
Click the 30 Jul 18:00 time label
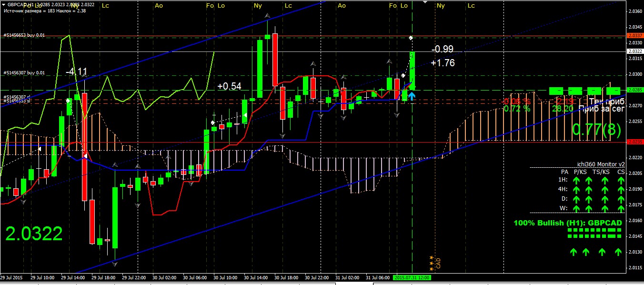coord(286,277)
